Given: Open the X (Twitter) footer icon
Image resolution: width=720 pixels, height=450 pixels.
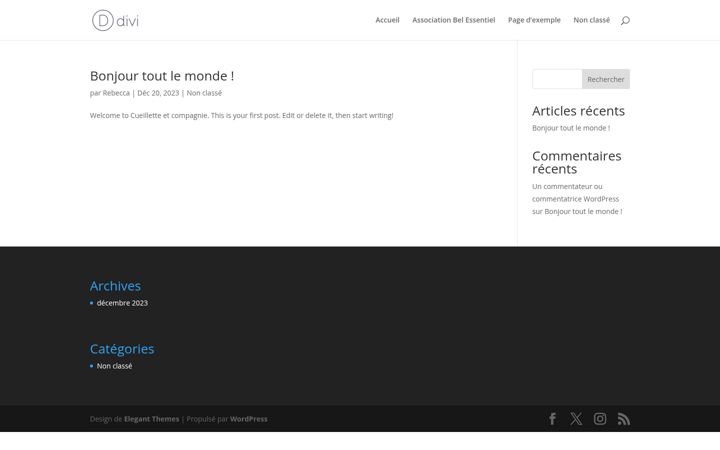Looking at the screenshot, I should click(576, 419).
